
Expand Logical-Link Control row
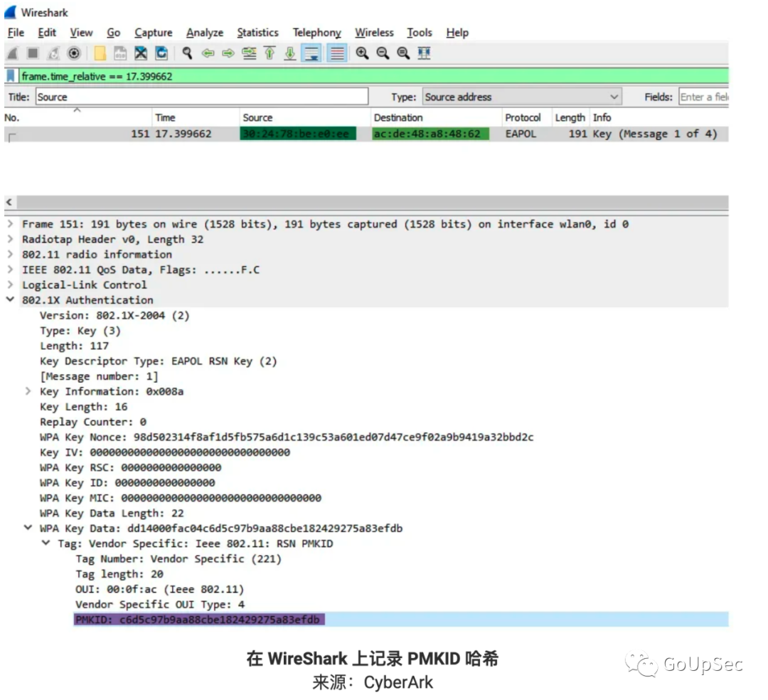pyautogui.click(x=10, y=285)
